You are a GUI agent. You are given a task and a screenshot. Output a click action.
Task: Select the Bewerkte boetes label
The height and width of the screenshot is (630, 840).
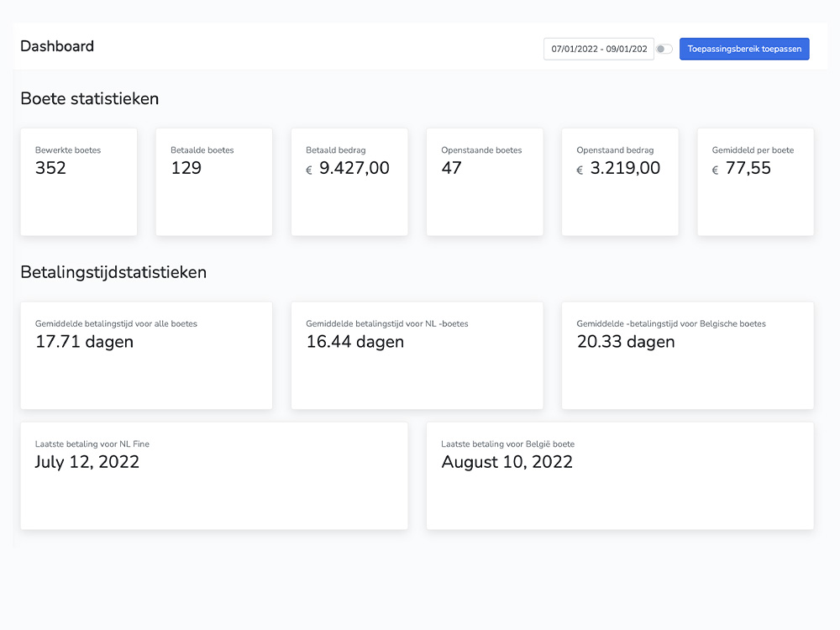(68, 150)
